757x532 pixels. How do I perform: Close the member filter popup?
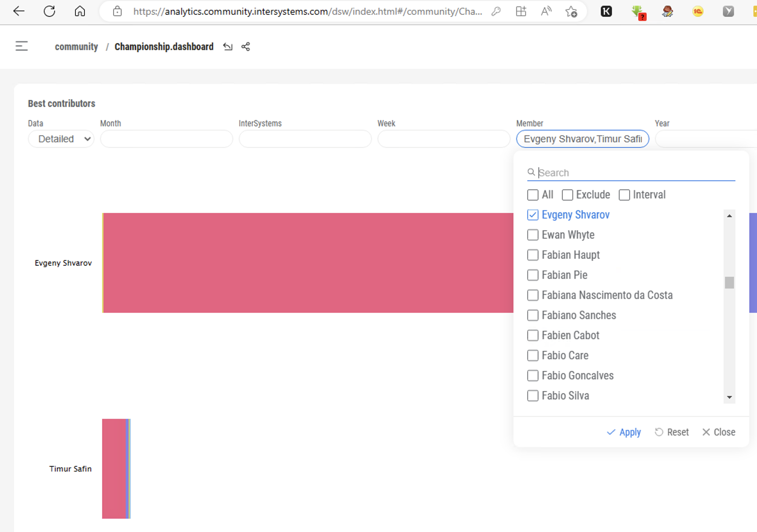(718, 432)
